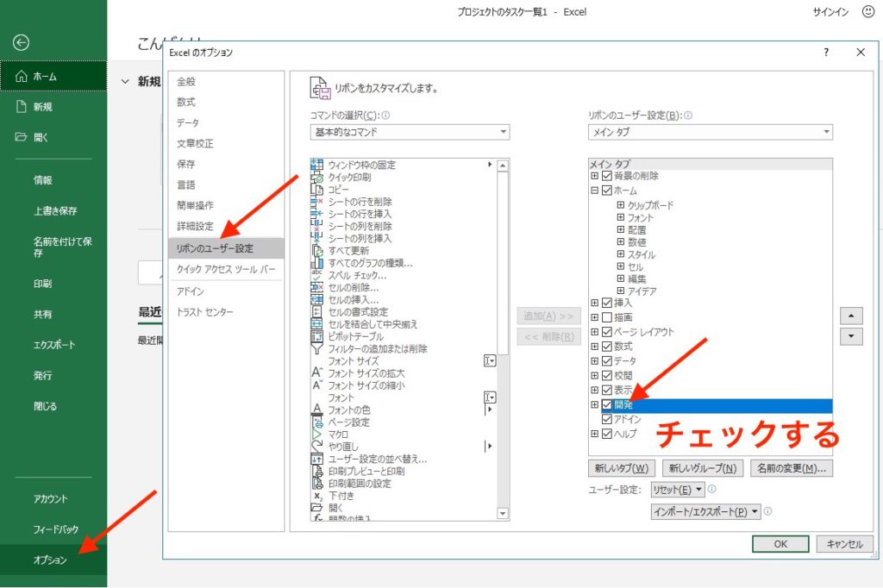Viewport: 883px width, 588px height.
Task: Click the サインイン link in the title bar
Action: coord(830,12)
